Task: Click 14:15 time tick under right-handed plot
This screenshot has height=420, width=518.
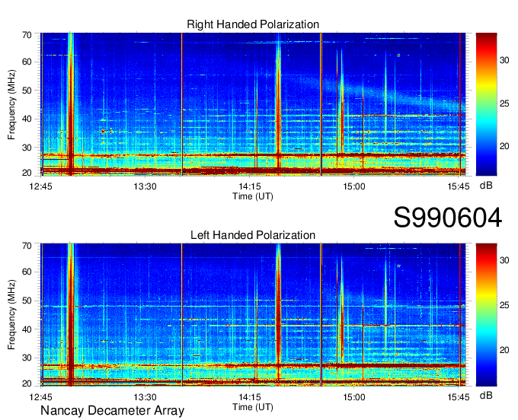Action: [249, 186]
